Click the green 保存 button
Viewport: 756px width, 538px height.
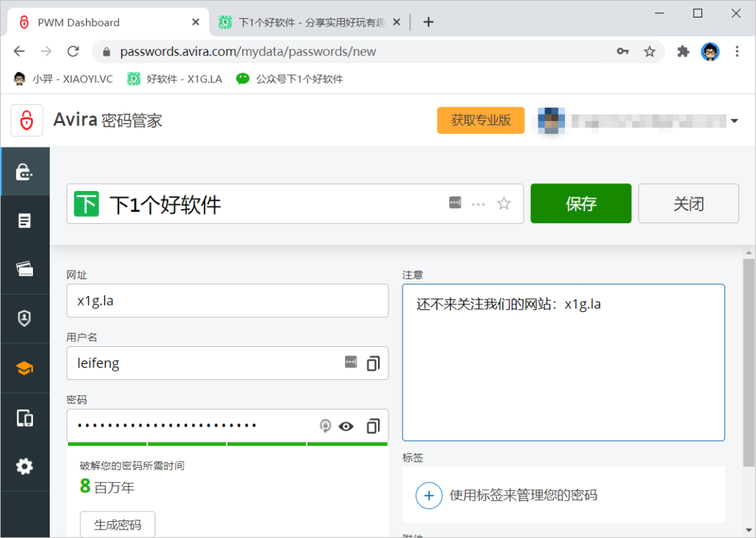tap(581, 204)
